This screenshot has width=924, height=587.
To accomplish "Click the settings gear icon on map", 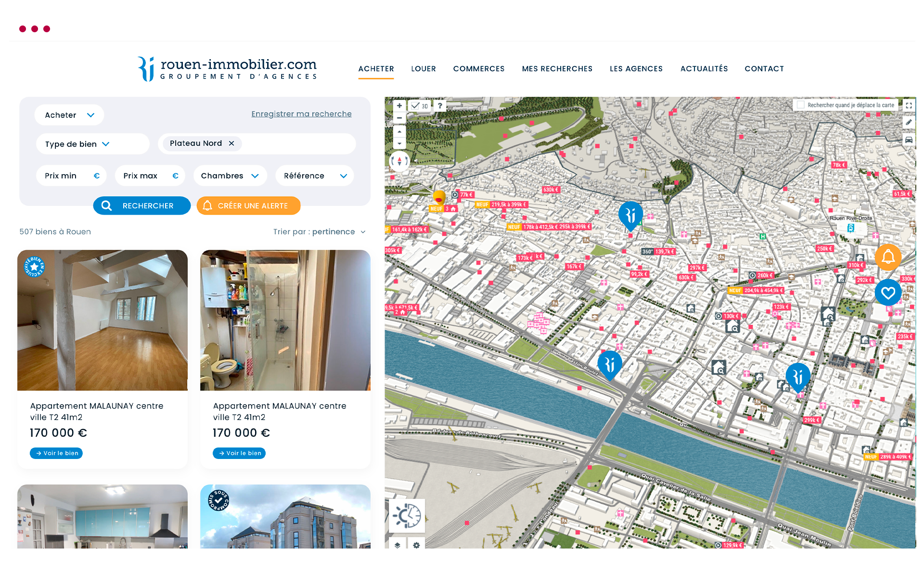I will click(416, 545).
